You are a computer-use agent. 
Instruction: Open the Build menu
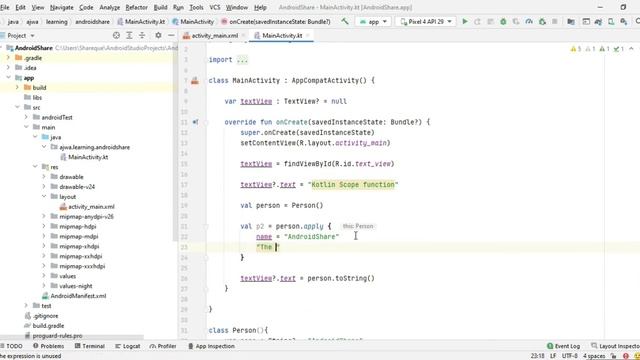point(160,7)
